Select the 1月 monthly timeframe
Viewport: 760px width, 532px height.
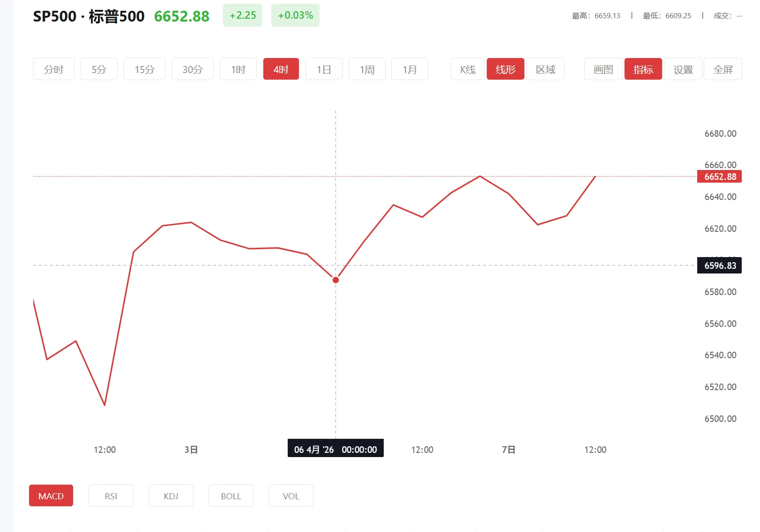click(410, 69)
